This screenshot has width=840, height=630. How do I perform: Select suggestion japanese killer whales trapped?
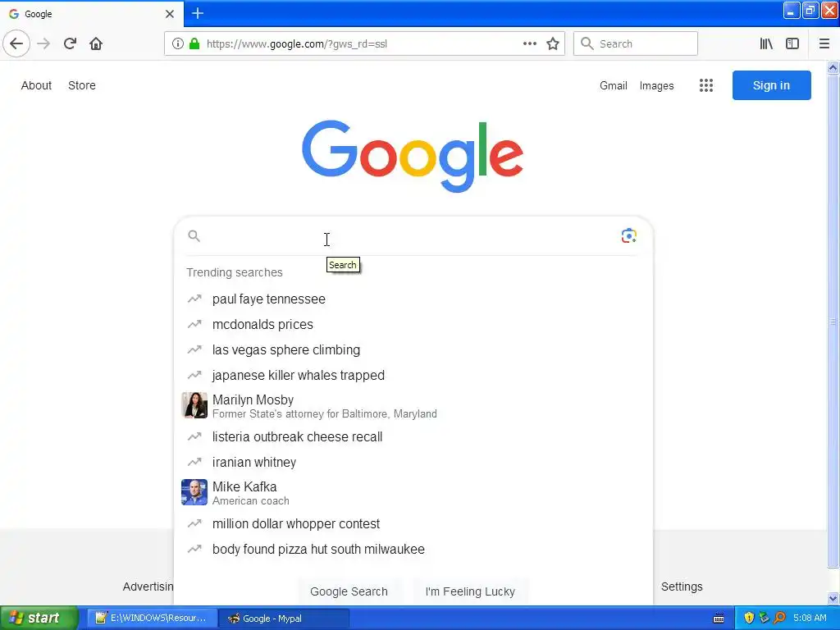(x=413, y=375)
